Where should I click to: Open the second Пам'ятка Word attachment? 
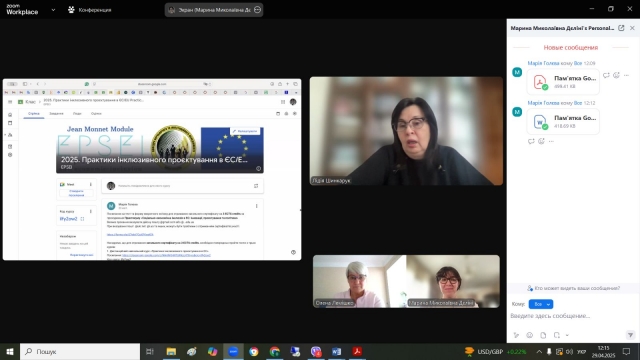click(563, 121)
